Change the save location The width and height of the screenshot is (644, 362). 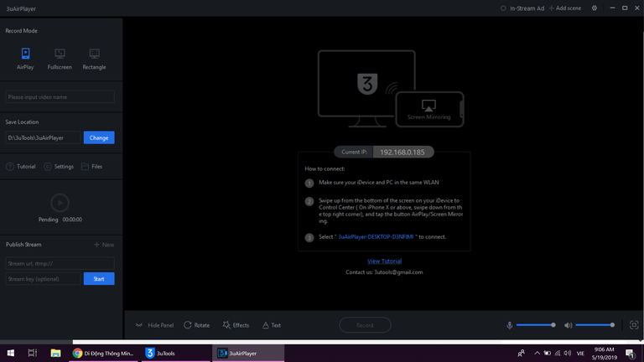99,137
